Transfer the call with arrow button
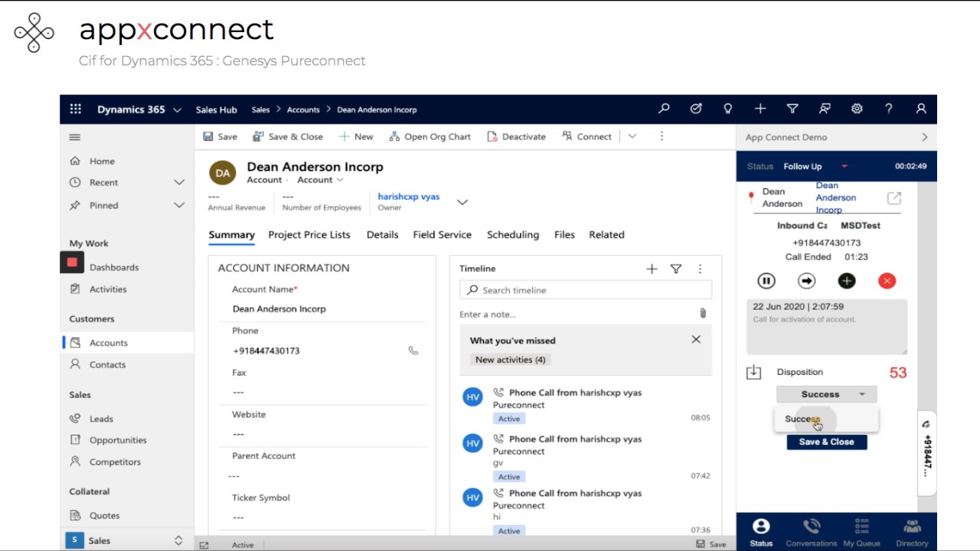980x551 pixels. point(806,281)
